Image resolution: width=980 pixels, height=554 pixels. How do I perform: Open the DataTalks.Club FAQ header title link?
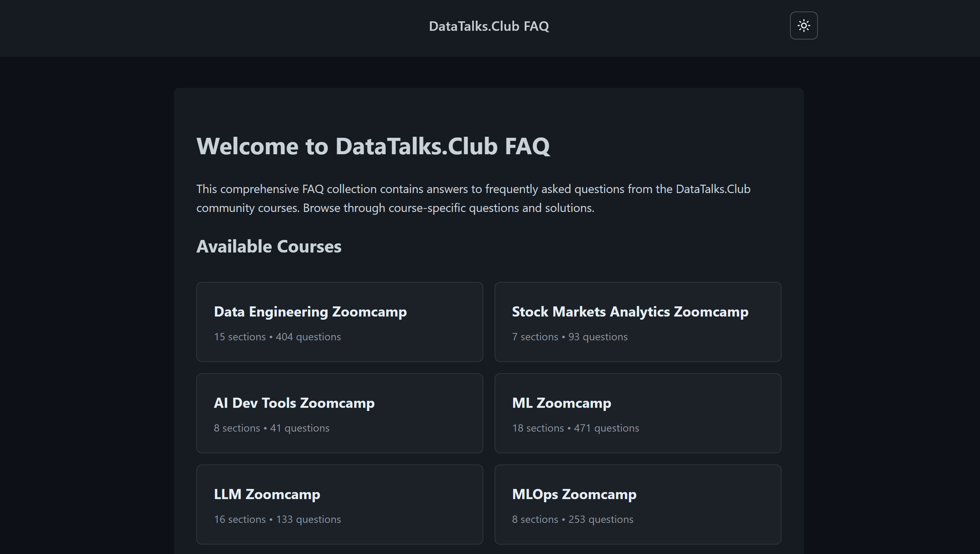click(489, 26)
